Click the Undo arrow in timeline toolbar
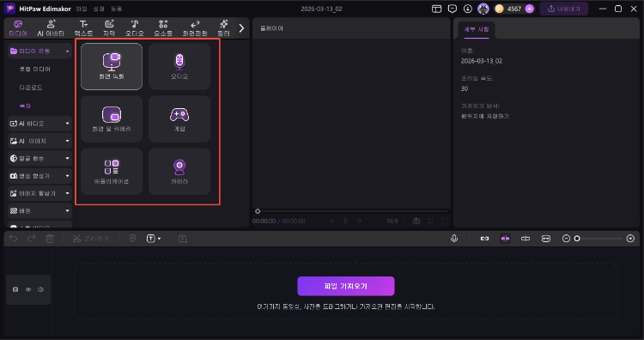The height and width of the screenshot is (340, 644). coord(13,239)
